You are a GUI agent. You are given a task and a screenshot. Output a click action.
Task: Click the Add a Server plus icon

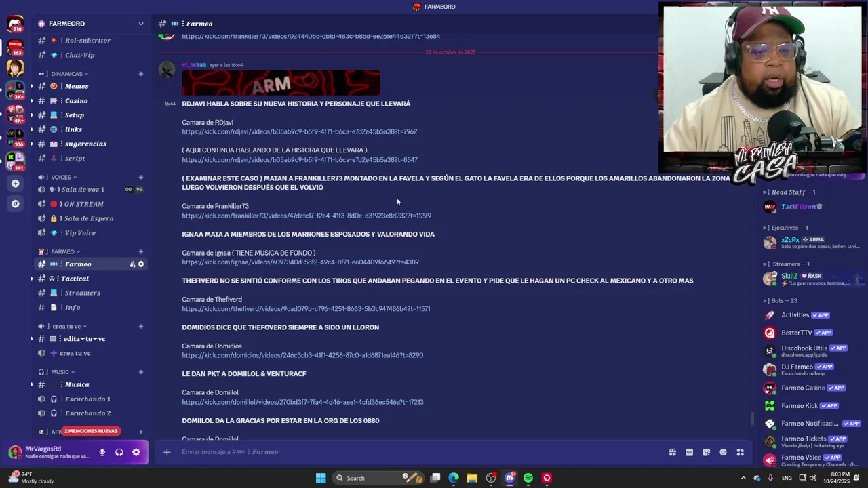coord(15,183)
